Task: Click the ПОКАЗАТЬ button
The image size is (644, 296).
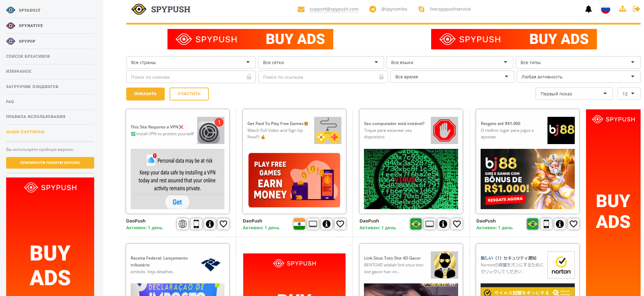Action: (145, 94)
